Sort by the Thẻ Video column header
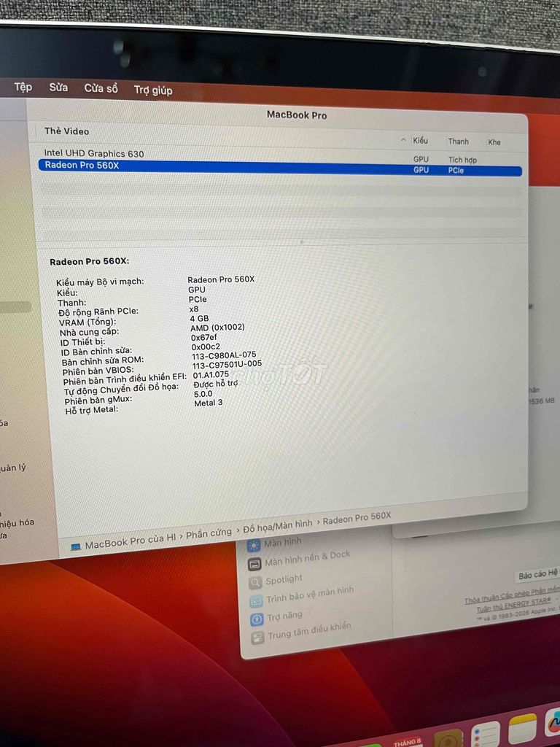 point(66,131)
